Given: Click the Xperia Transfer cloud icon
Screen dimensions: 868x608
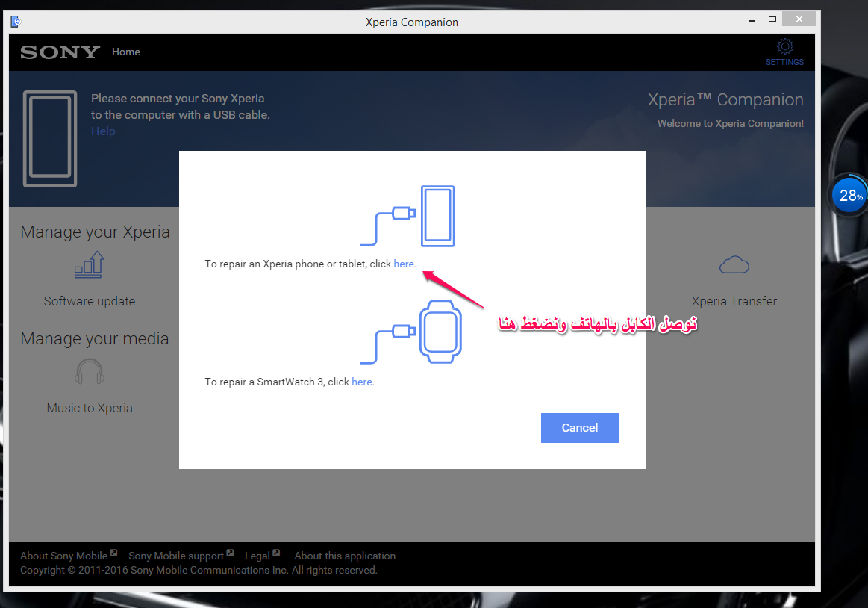Looking at the screenshot, I should point(734,265).
